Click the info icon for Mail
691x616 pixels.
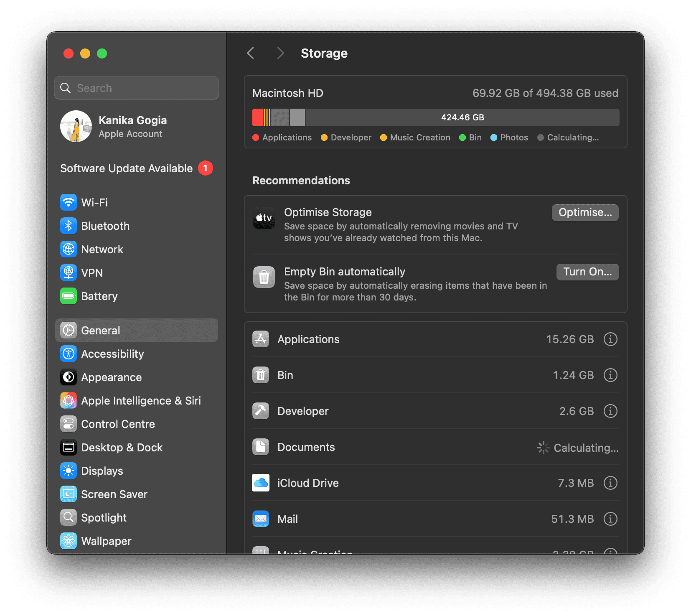(x=610, y=519)
